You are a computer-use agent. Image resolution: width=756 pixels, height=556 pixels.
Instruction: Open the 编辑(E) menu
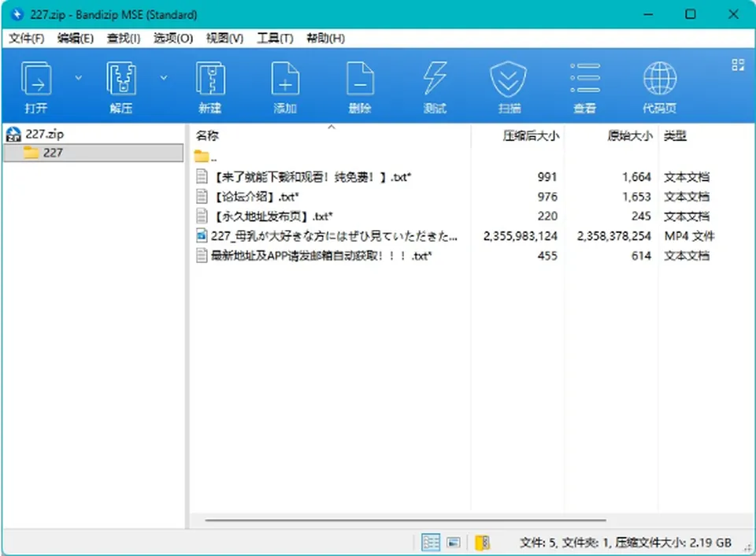coord(76,38)
